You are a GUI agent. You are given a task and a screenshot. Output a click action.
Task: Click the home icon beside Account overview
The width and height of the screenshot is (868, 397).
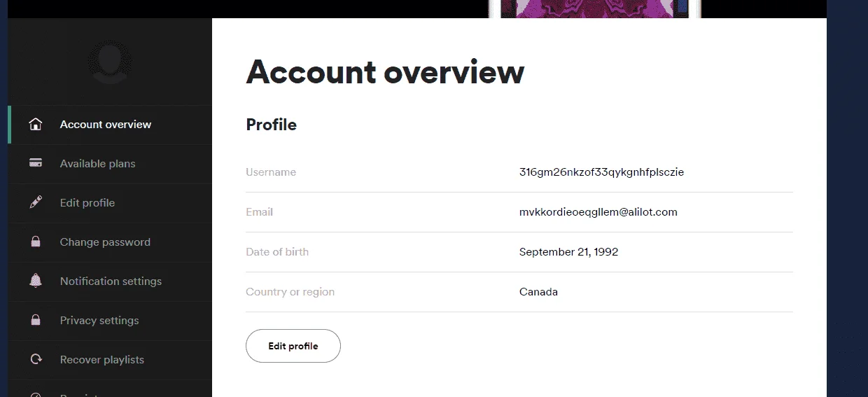[x=36, y=125]
